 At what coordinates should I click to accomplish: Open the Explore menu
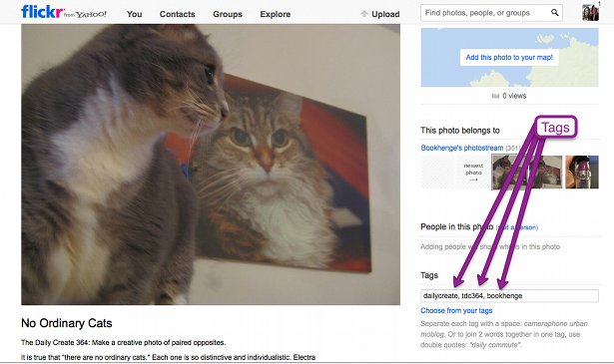click(x=276, y=14)
